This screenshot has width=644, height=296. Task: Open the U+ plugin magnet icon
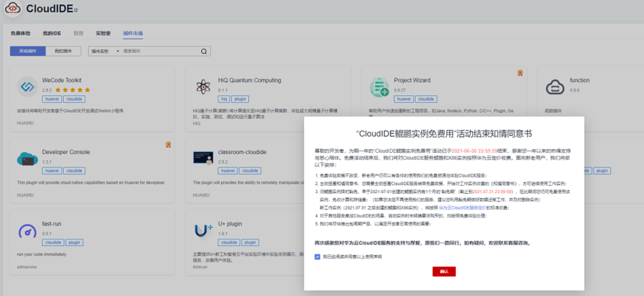coord(203,231)
